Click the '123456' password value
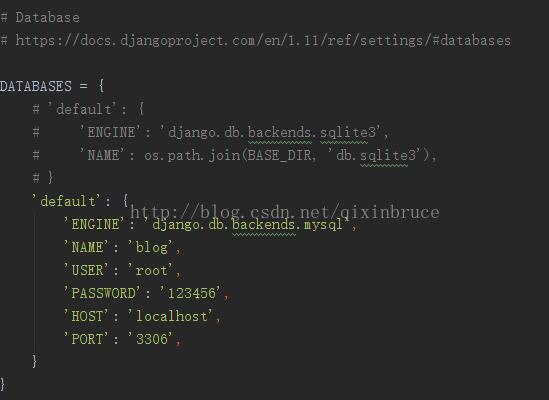The height and width of the screenshot is (400, 549). pos(192,293)
